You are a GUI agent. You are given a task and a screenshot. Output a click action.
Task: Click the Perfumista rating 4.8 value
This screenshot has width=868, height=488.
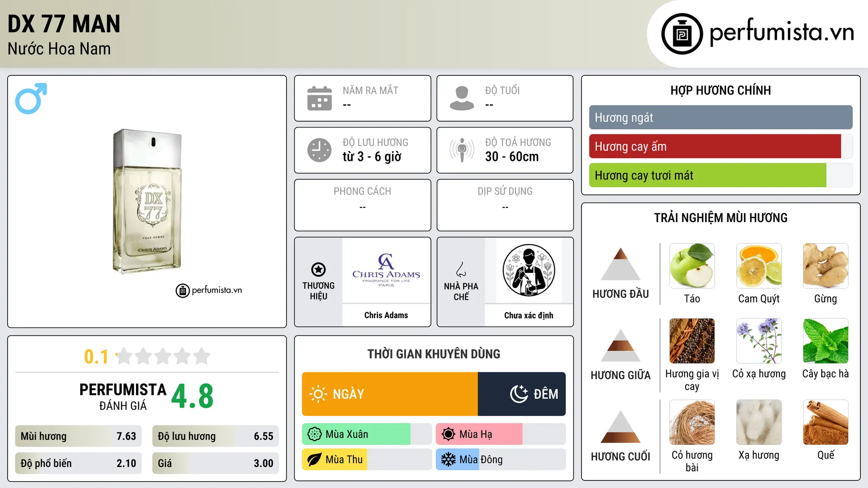(x=192, y=396)
